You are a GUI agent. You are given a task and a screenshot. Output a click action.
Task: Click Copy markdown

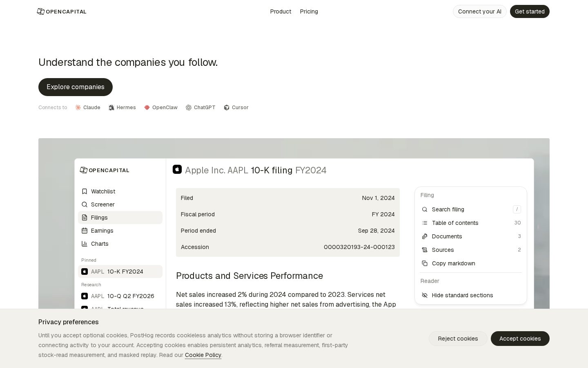click(x=471, y=263)
